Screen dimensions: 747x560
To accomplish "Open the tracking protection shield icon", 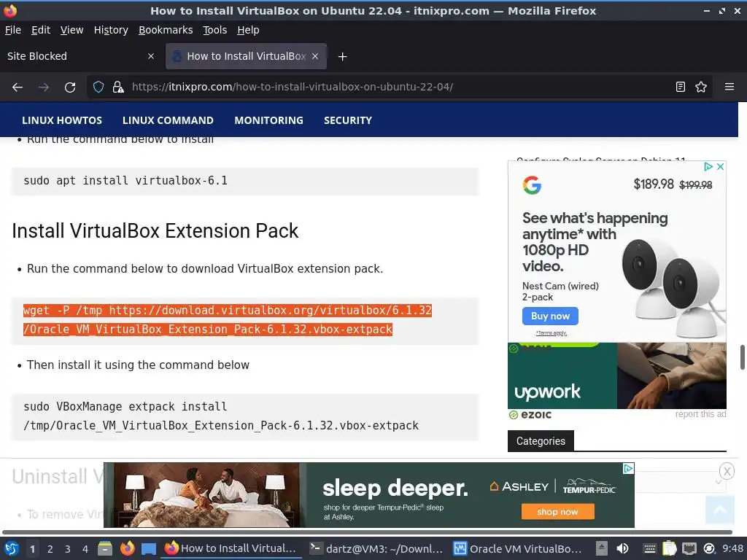I will point(98,87).
